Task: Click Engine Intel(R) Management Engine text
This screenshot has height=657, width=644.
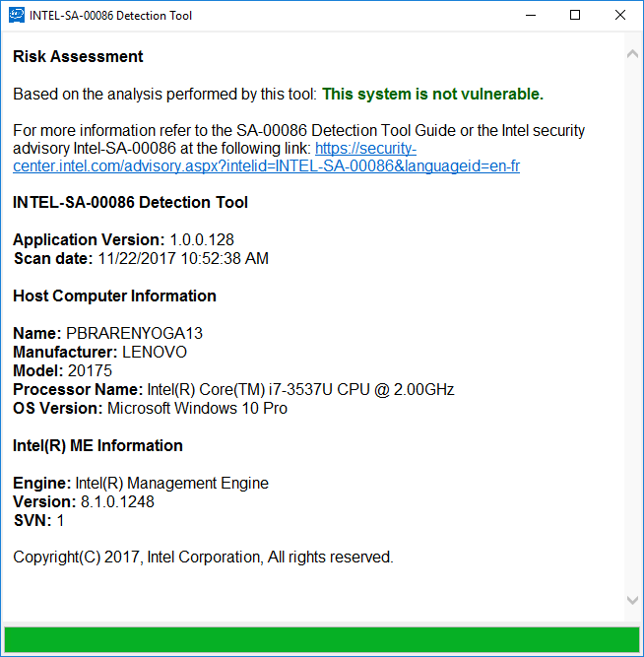Action: pos(171,483)
